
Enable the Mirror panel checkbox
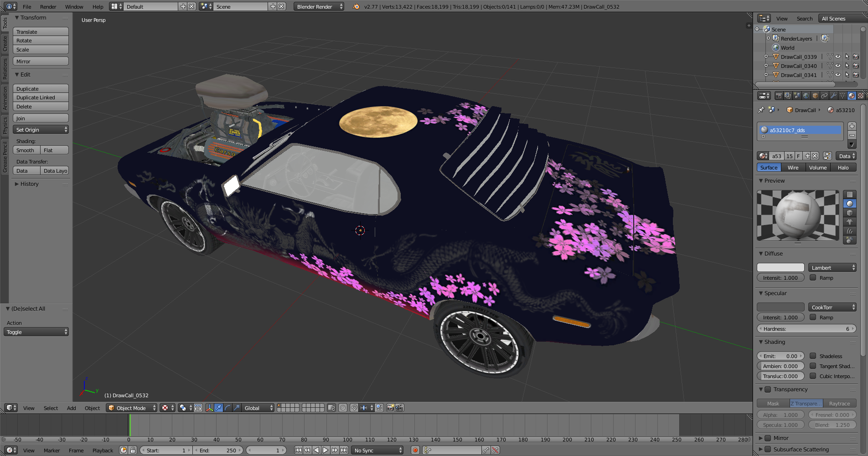coord(768,438)
